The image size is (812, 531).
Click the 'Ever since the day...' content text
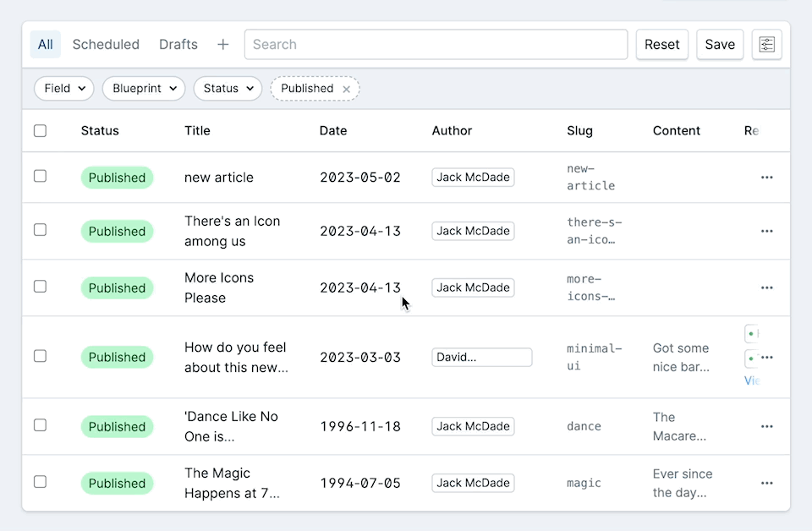tap(683, 484)
